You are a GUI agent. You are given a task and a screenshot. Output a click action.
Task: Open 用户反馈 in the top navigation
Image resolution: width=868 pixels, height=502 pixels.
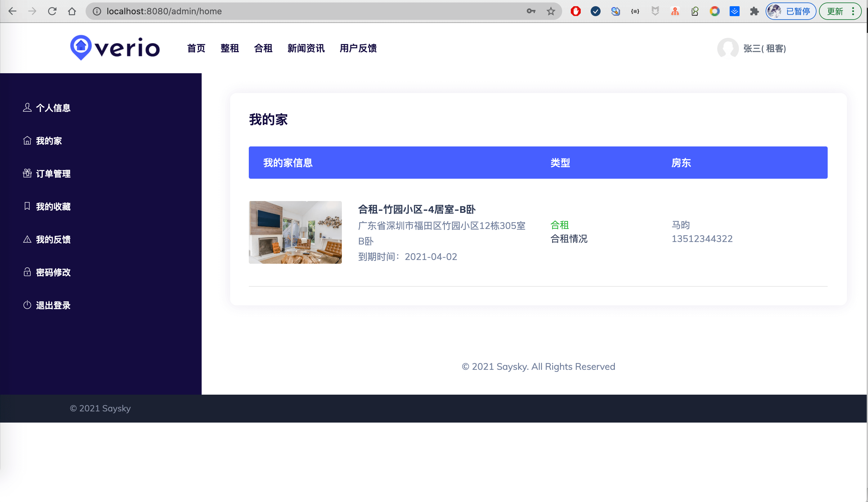tap(358, 48)
